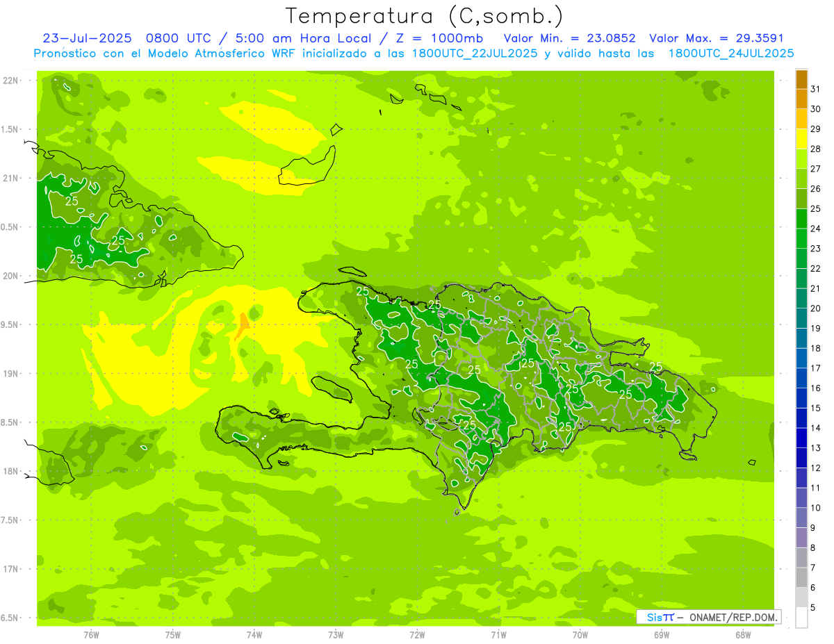The height and width of the screenshot is (644, 834).
Task: Click the '70W' longitude label
Action: point(580,634)
